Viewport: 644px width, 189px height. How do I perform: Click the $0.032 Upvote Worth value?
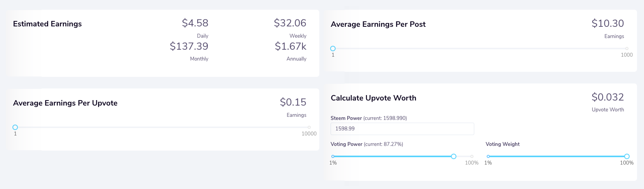coord(608,97)
